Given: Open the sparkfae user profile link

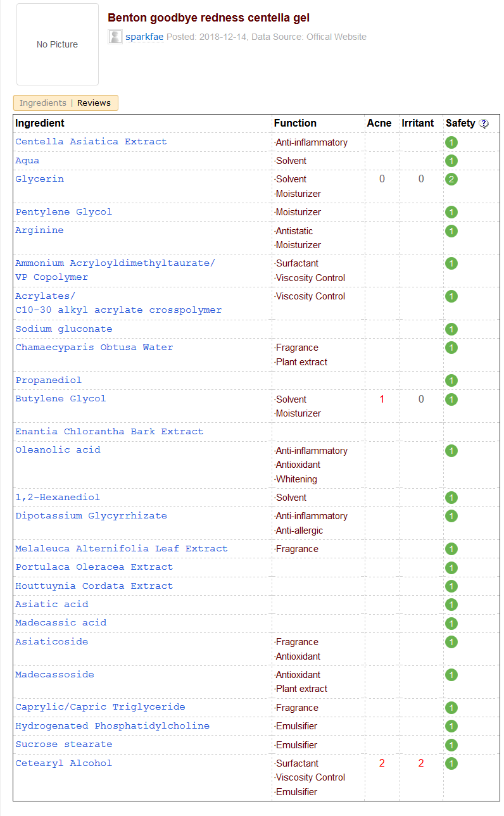Looking at the screenshot, I should 144,37.
